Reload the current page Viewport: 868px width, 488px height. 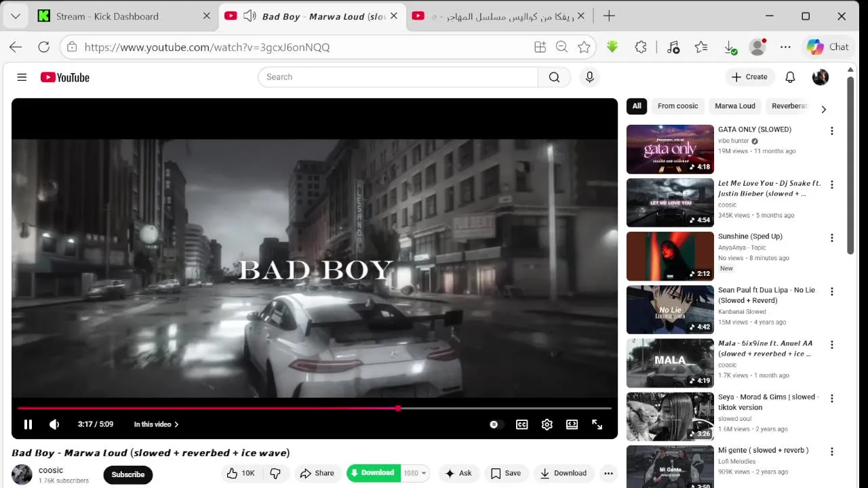43,47
